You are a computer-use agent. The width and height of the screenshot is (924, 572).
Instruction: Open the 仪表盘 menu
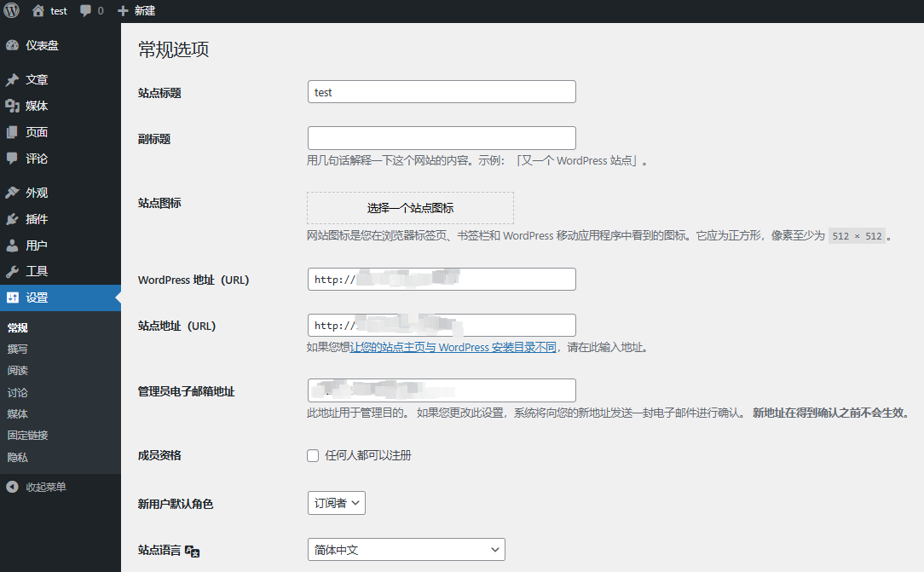coord(61,45)
